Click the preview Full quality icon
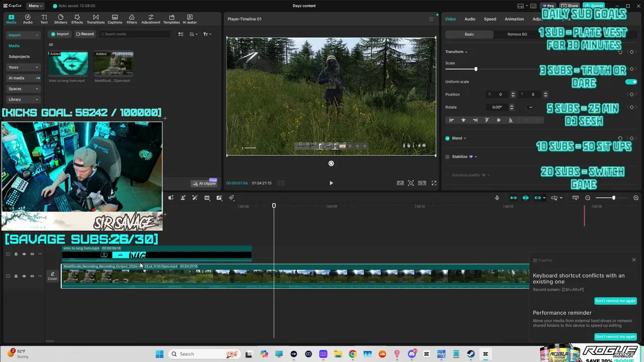This screenshot has height=362, width=644. point(400,183)
